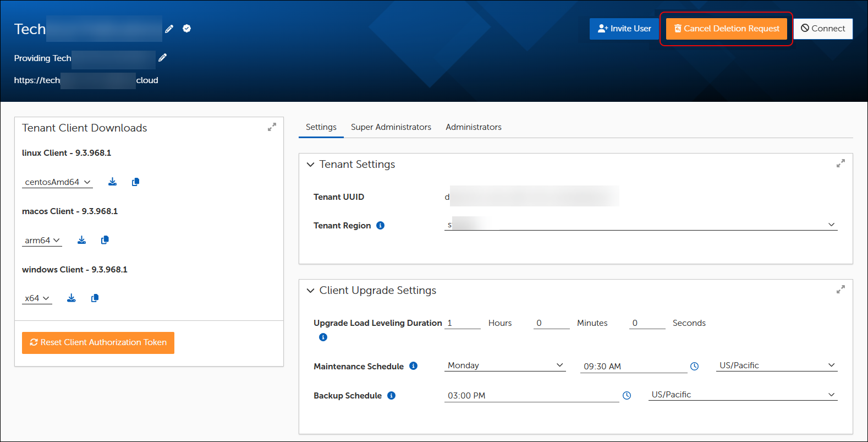Show info for Backup Schedule
Screen dimensions: 868x442
[x=392, y=395]
